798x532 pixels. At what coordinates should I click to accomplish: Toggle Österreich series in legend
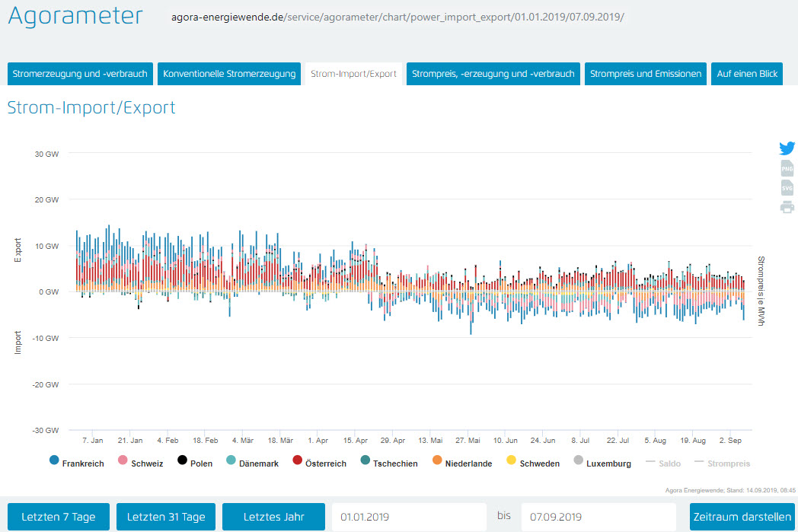pyautogui.click(x=320, y=462)
